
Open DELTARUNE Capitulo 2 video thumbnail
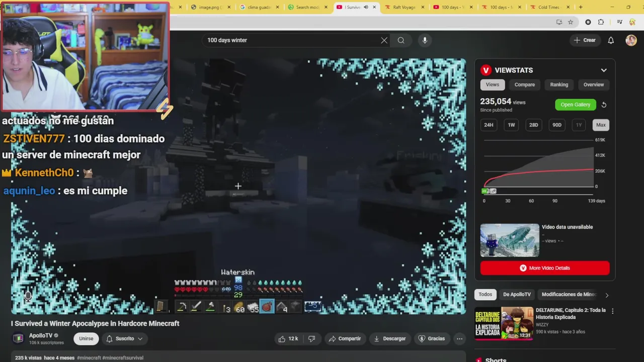[x=504, y=323]
